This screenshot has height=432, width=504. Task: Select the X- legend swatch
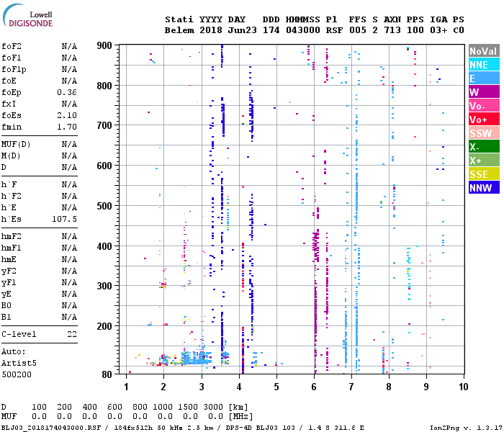click(x=484, y=147)
